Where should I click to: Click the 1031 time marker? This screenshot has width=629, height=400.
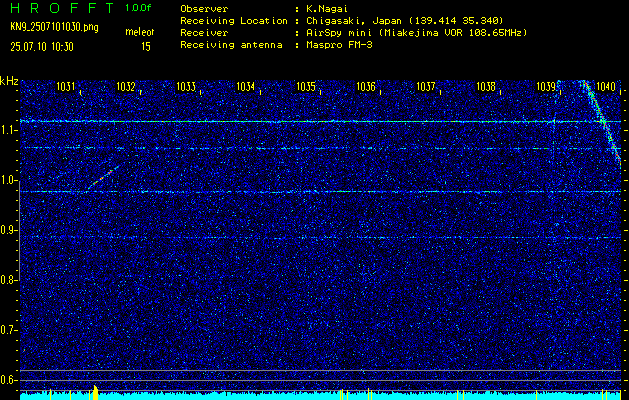[65, 87]
